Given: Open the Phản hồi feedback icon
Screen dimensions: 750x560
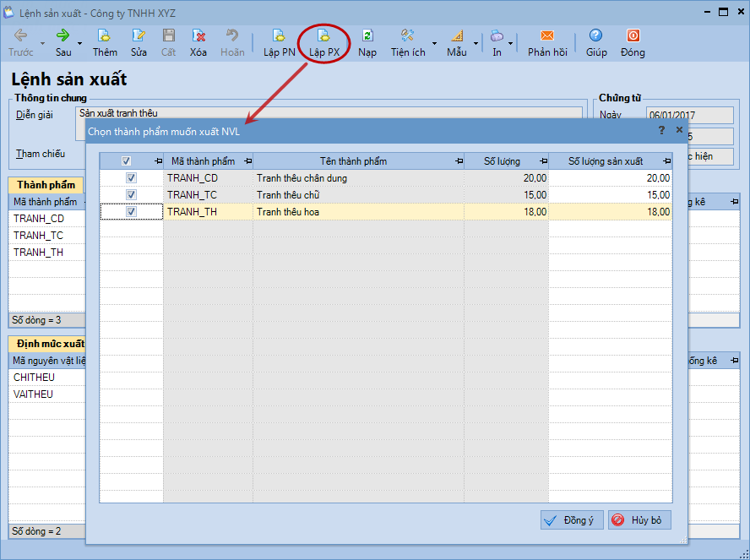Looking at the screenshot, I should (x=547, y=36).
